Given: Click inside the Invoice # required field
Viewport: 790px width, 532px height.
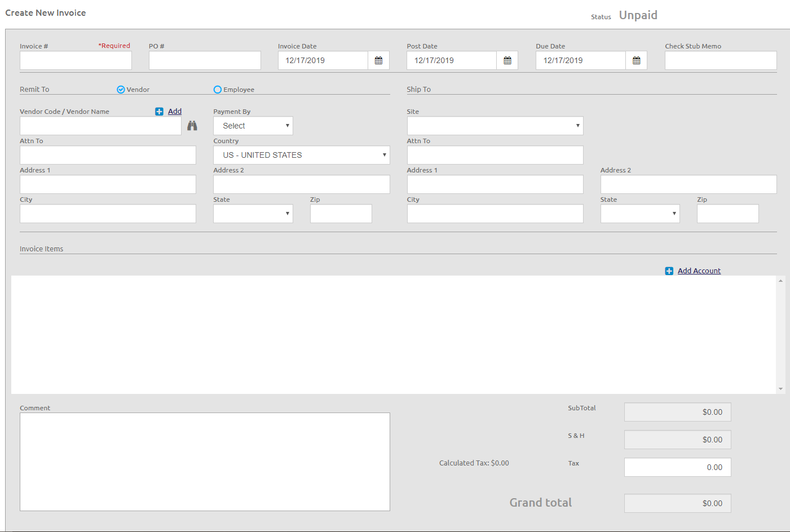Looking at the screenshot, I should (x=75, y=60).
